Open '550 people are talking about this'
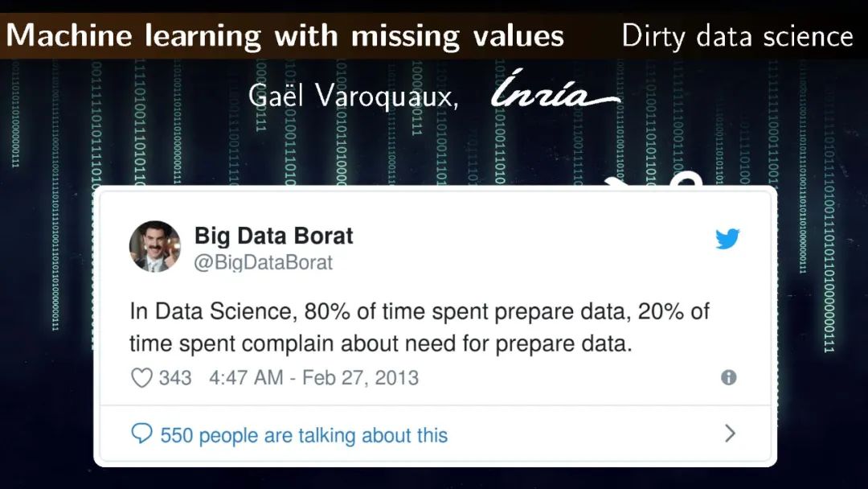Viewport: 868px width, 489px height. 304,436
